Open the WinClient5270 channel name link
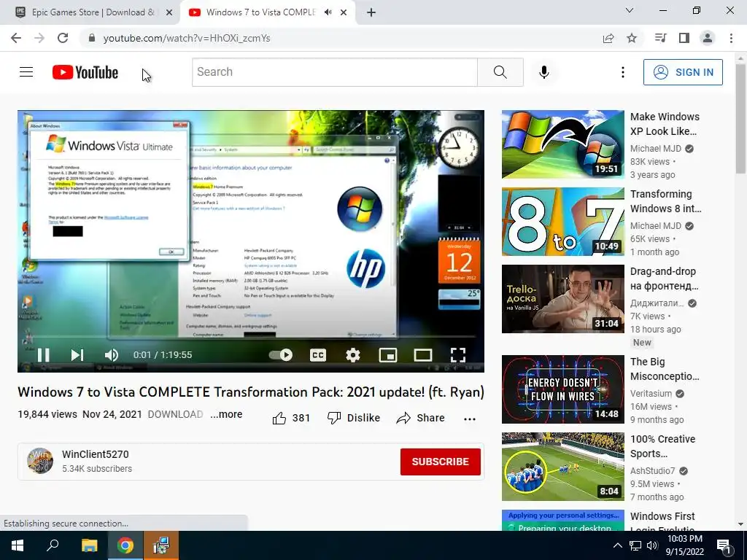 (96, 454)
